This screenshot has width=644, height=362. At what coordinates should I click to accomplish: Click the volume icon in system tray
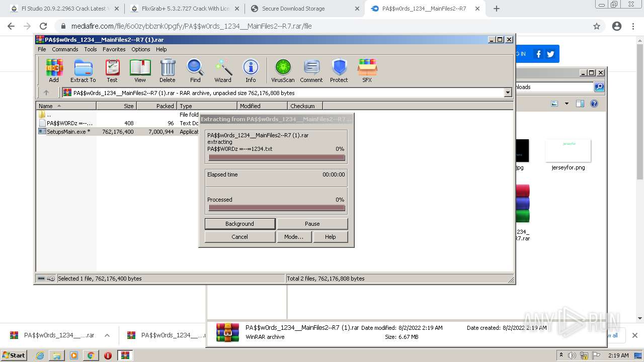click(x=573, y=355)
